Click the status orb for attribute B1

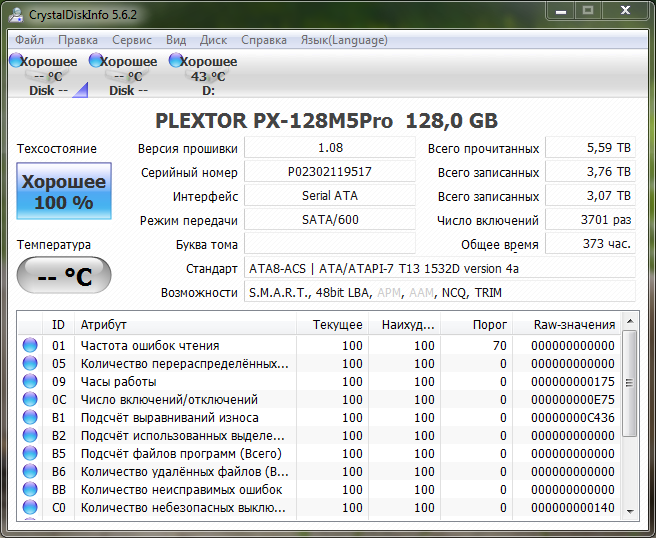click(x=30, y=417)
